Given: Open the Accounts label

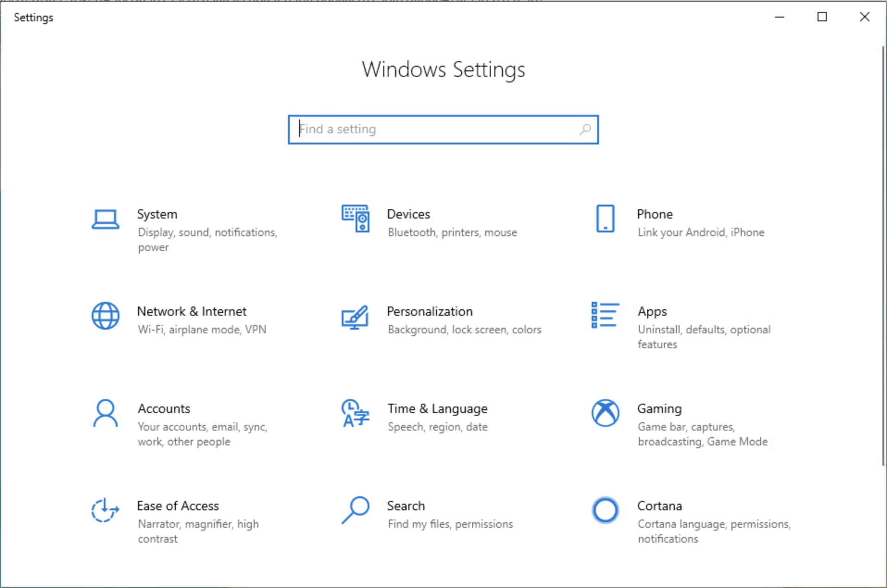Looking at the screenshot, I should (x=164, y=408).
